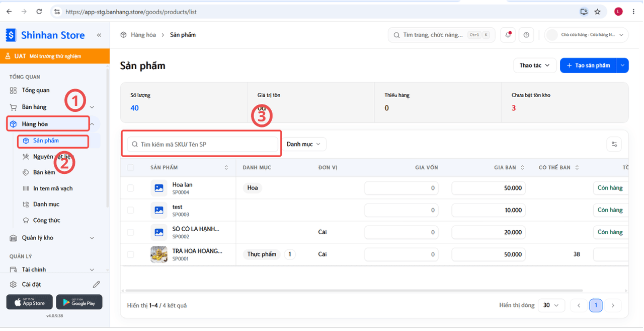Open the Thao tác dropdown

[x=535, y=65]
